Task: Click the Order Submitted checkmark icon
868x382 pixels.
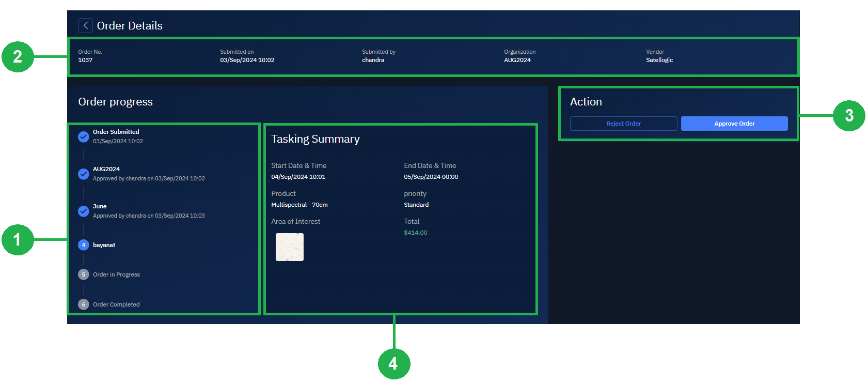Action: pos(84,136)
